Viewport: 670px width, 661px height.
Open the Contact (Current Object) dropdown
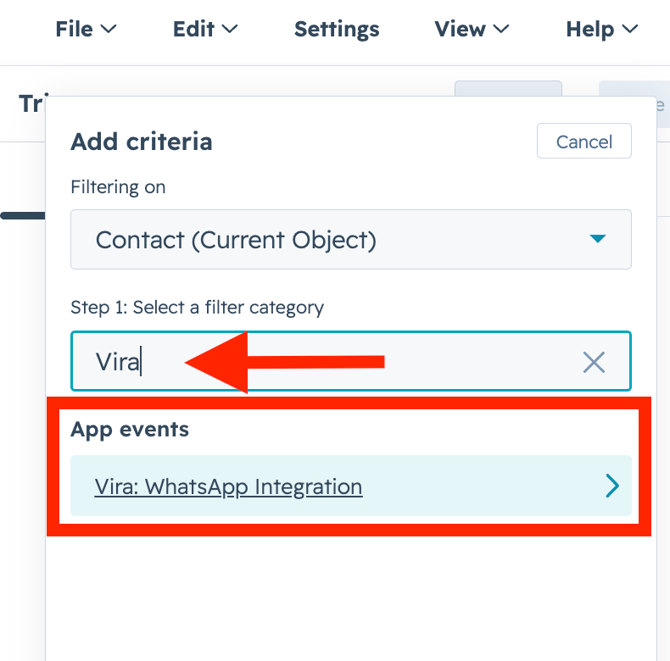click(350, 240)
